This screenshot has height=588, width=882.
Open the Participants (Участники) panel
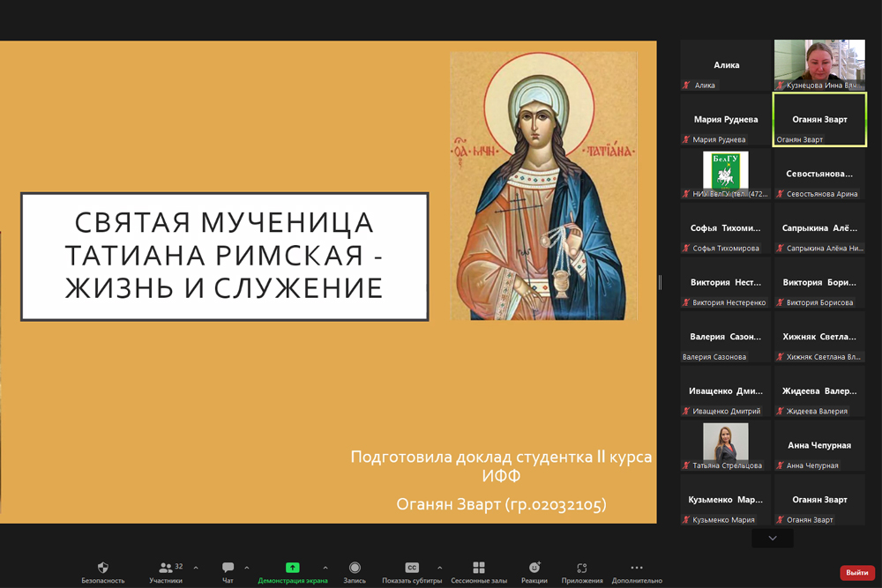coord(166,569)
